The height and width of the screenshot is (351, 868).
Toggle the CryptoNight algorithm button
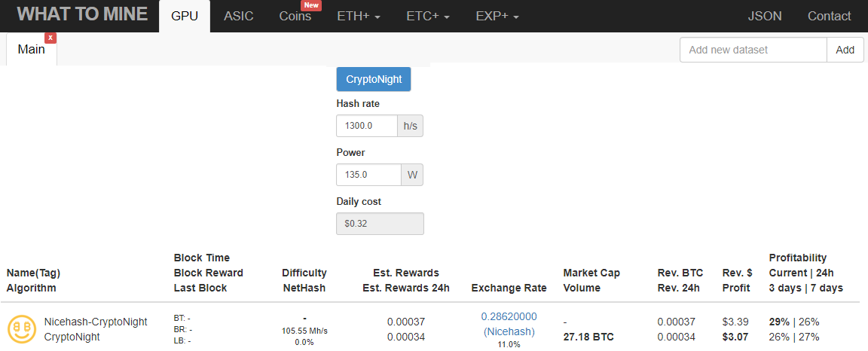click(374, 79)
